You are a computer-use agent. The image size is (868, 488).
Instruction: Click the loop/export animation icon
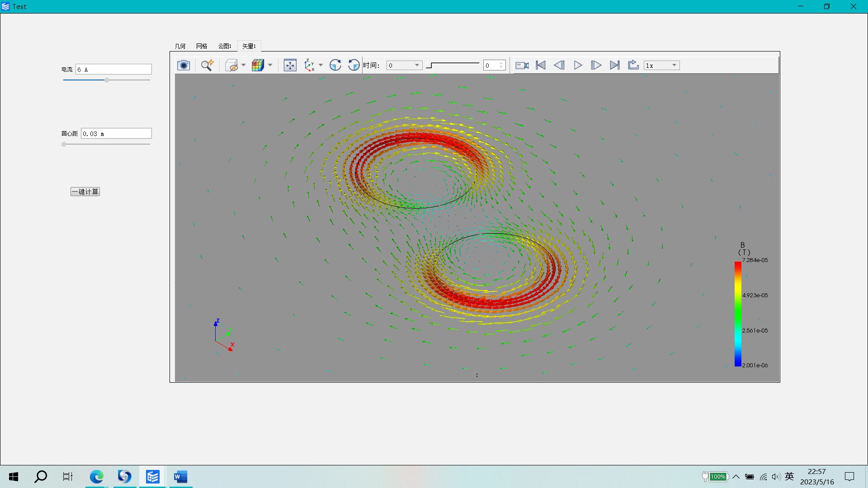pos(633,66)
